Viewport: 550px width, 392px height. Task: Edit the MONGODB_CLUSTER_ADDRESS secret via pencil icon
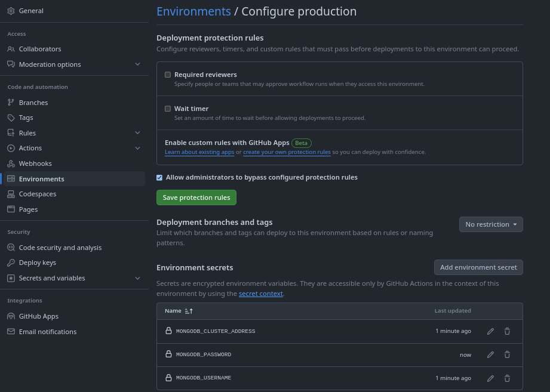point(490,331)
